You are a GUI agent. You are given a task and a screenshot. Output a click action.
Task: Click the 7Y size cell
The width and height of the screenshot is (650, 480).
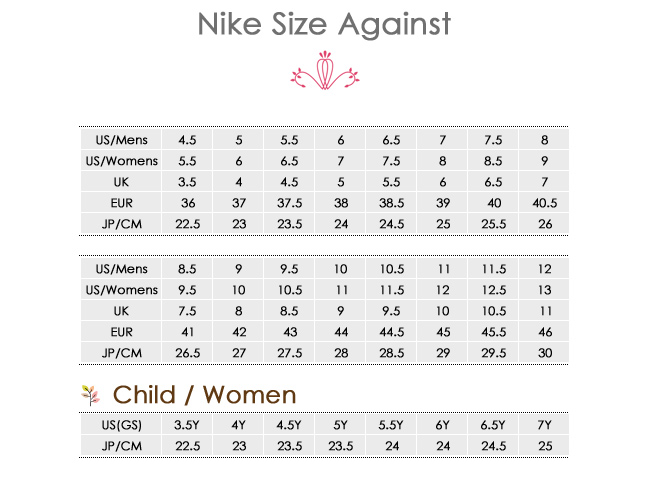pyautogui.click(x=544, y=425)
